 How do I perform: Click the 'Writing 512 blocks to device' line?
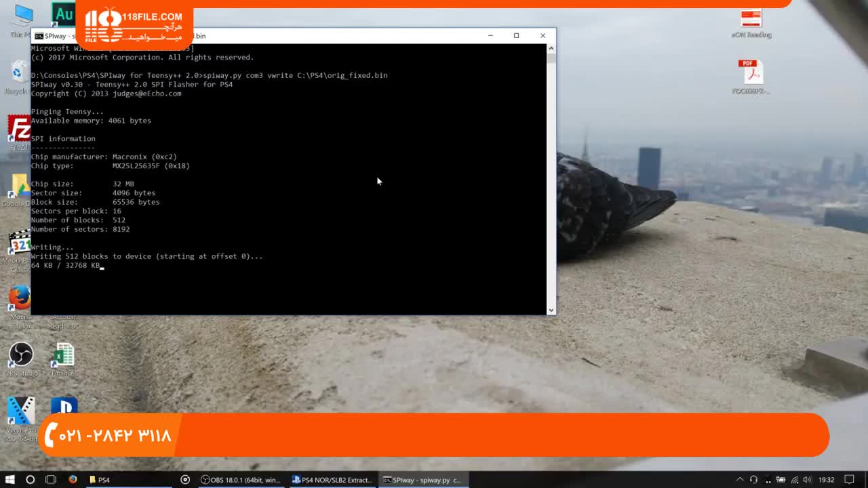(x=146, y=256)
